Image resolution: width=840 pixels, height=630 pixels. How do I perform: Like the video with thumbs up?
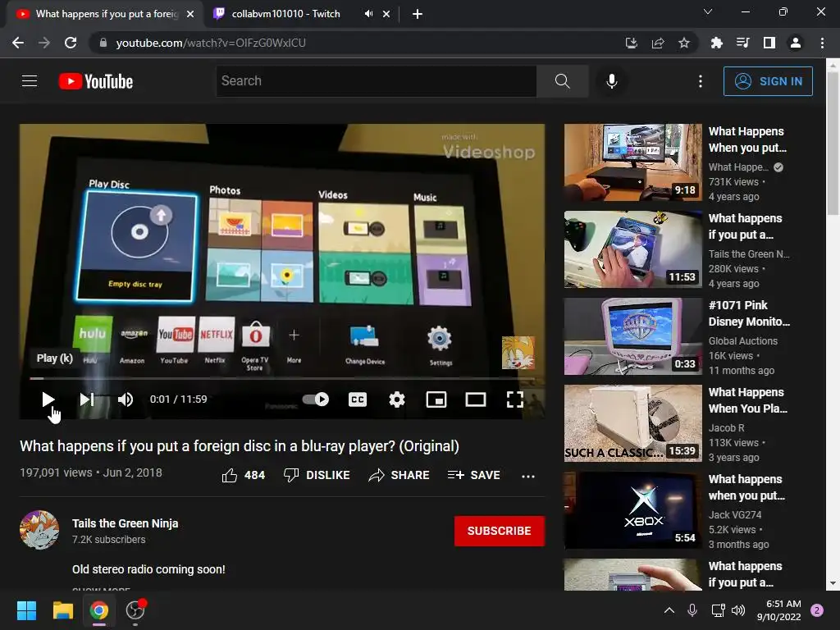pos(243,475)
